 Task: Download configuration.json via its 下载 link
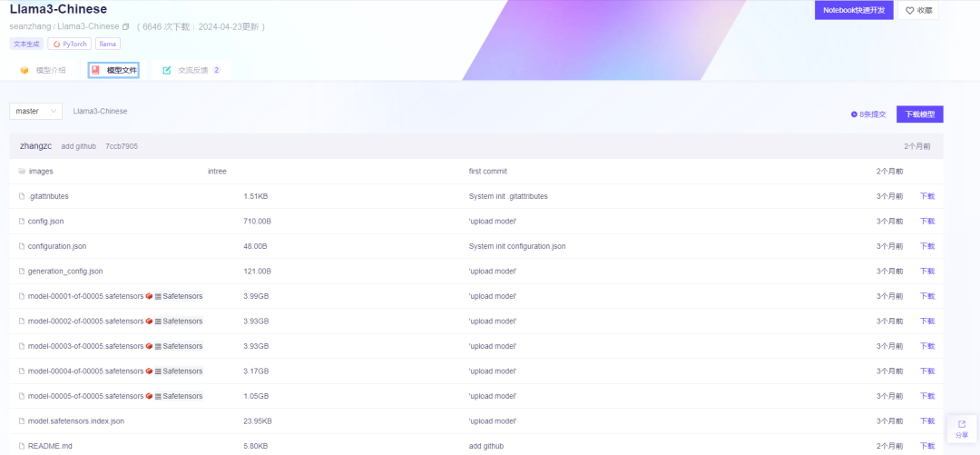926,246
